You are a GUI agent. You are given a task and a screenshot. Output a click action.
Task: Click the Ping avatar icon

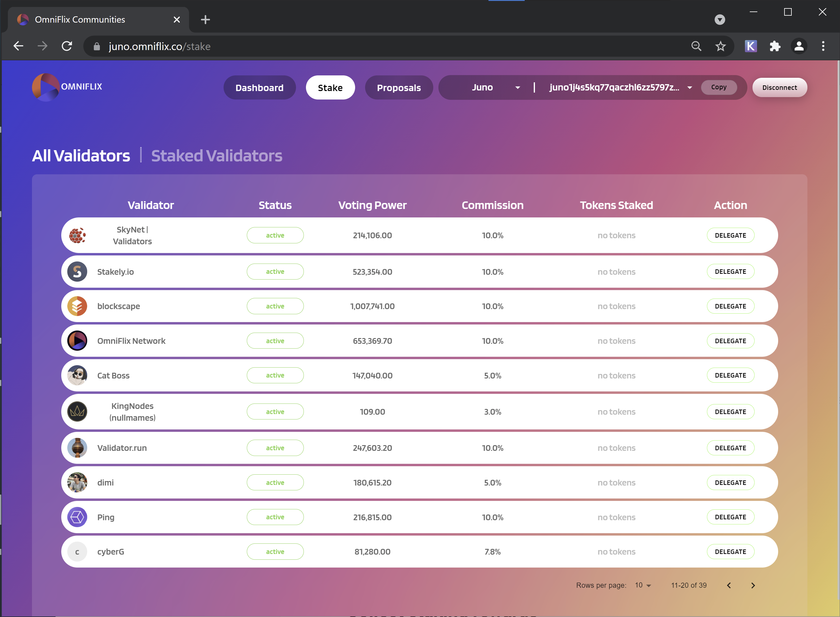pyautogui.click(x=77, y=517)
